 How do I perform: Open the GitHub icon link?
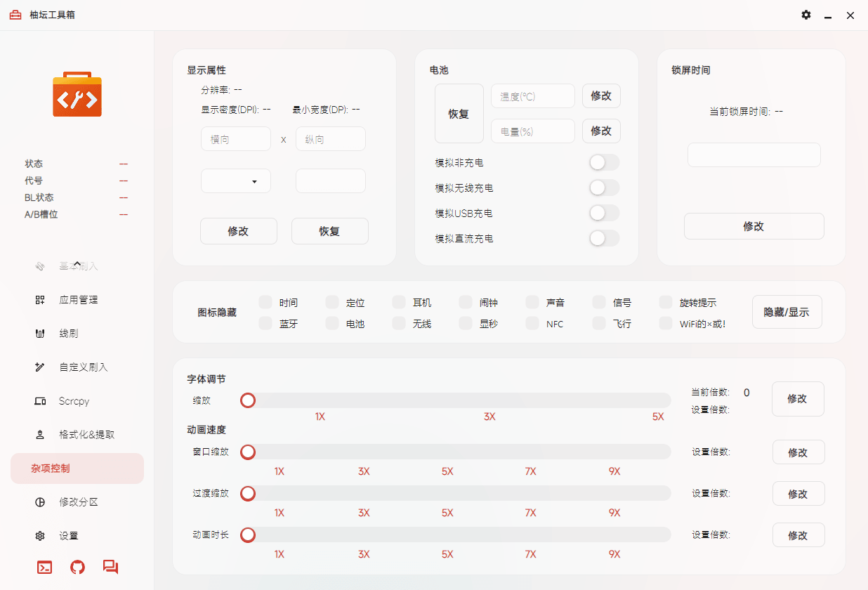77,567
